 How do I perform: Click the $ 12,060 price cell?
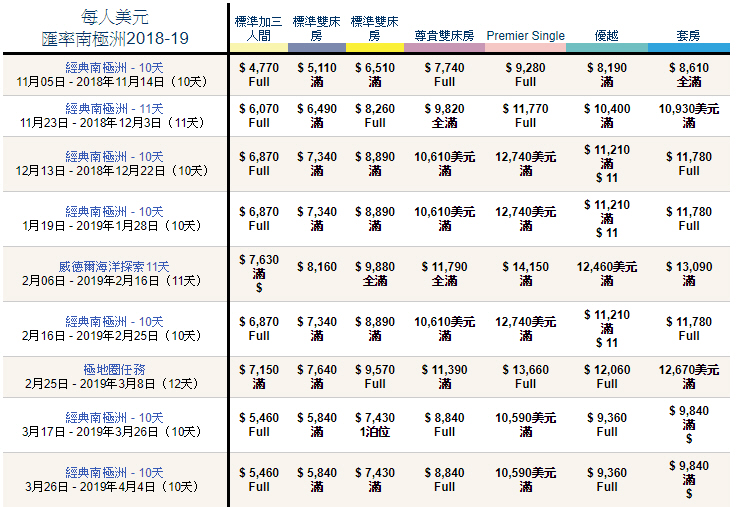(x=607, y=370)
